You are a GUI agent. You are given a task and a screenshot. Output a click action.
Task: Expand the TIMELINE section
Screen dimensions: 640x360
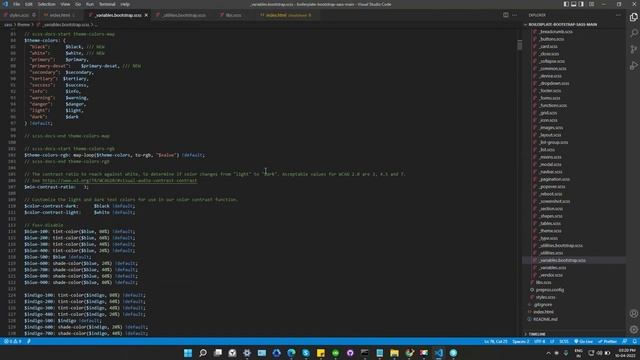click(x=537, y=334)
